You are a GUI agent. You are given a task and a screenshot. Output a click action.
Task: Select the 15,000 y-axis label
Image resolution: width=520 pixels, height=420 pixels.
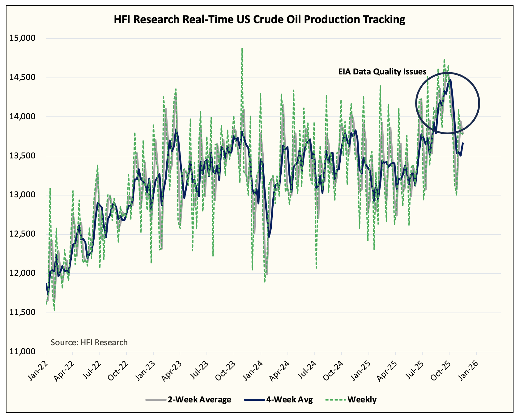(x=23, y=38)
